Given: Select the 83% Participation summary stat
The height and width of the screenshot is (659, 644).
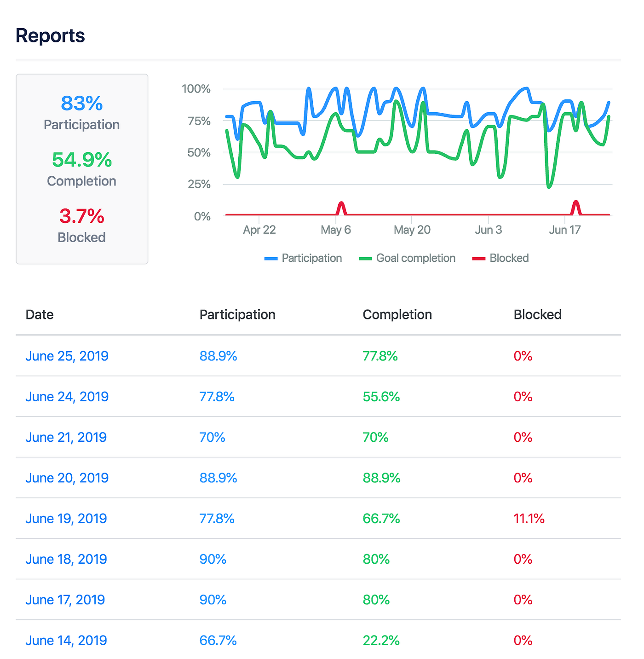Looking at the screenshot, I should [81, 104].
